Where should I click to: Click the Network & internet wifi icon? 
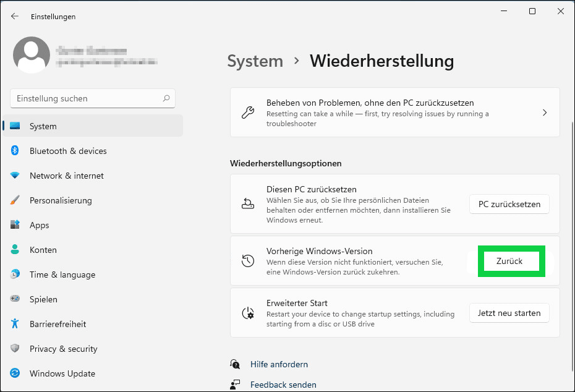click(x=15, y=176)
